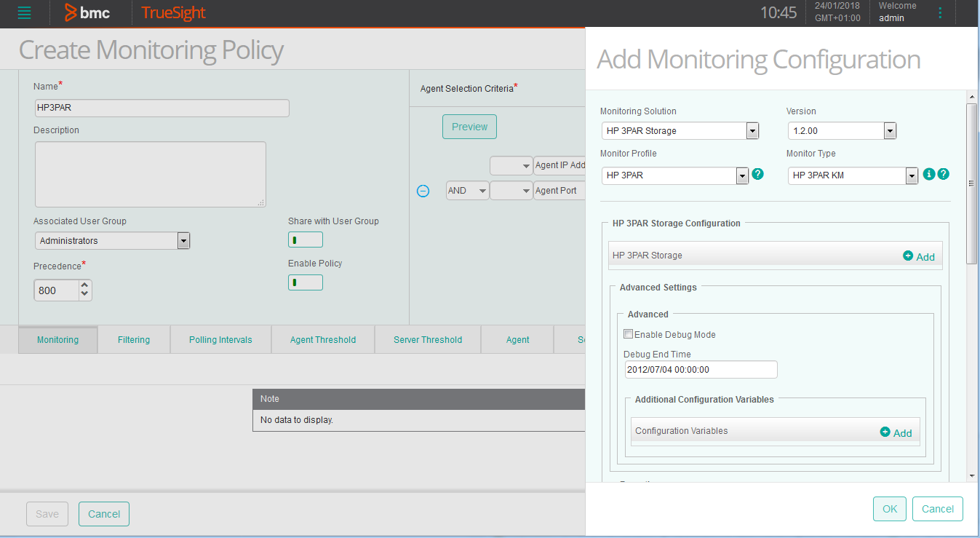Open the Polling Intervals tab
This screenshot has height=538, width=980.
[220, 339]
